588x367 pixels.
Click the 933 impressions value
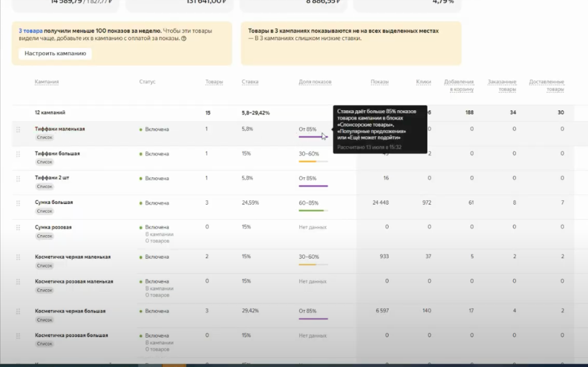[384, 257]
